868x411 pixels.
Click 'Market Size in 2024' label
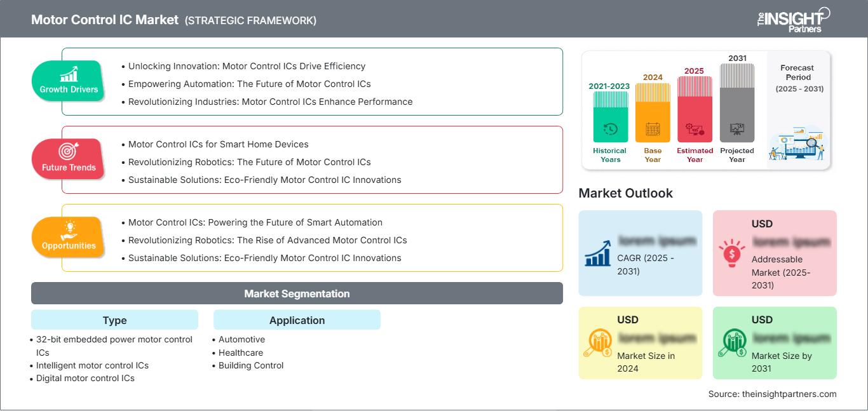point(646,362)
